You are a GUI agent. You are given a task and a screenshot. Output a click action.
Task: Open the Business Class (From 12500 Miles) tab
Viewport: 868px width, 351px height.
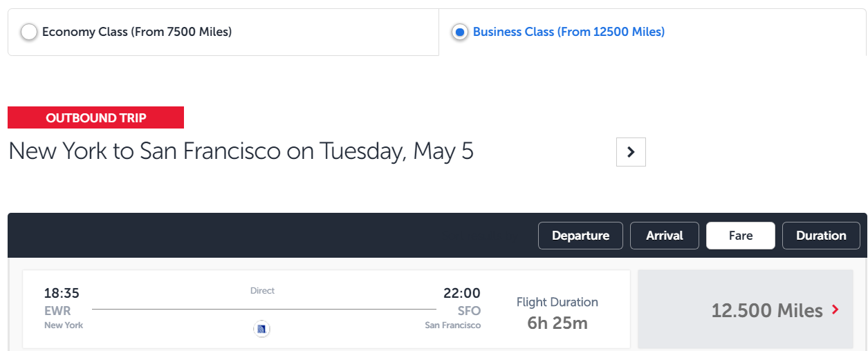click(653, 32)
